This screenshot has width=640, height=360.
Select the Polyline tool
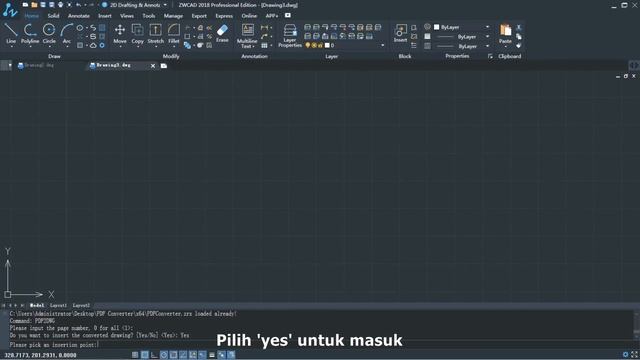click(x=30, y=33)
